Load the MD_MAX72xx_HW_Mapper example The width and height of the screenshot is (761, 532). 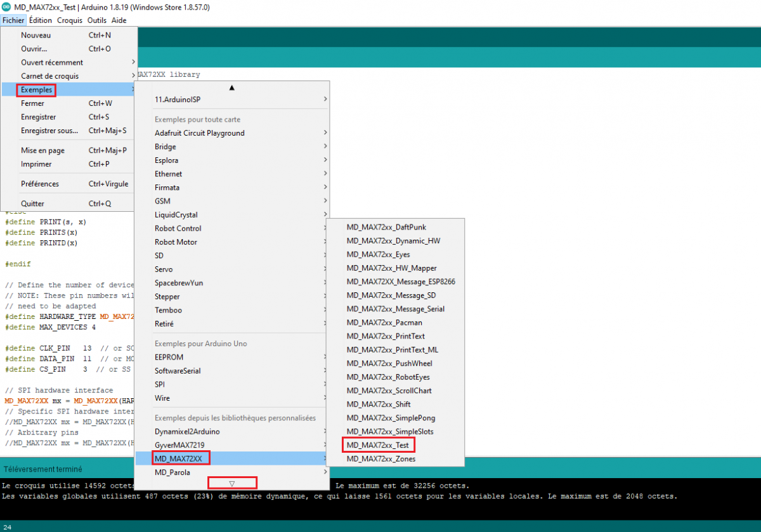tap(396, 268)
